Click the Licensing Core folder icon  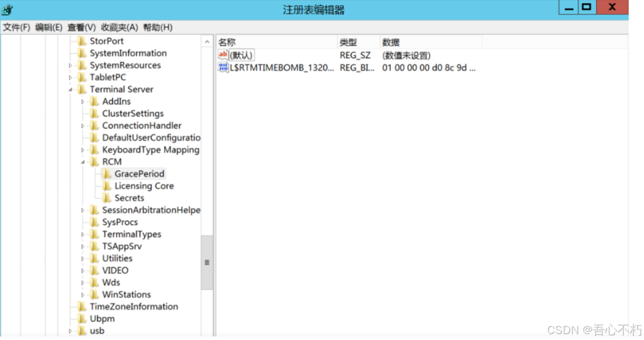coord(107,186)
